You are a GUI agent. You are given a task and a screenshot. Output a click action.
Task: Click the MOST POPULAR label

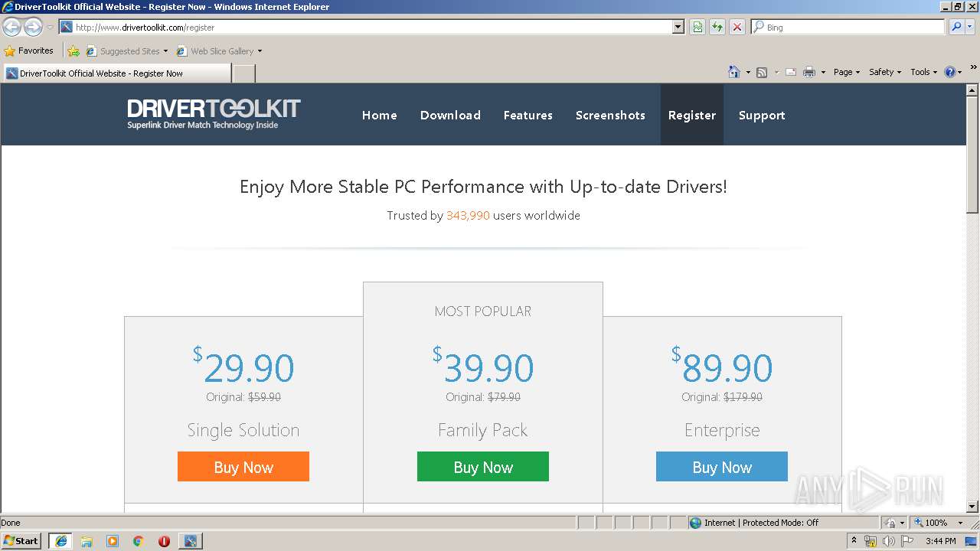tap(483, 311)
